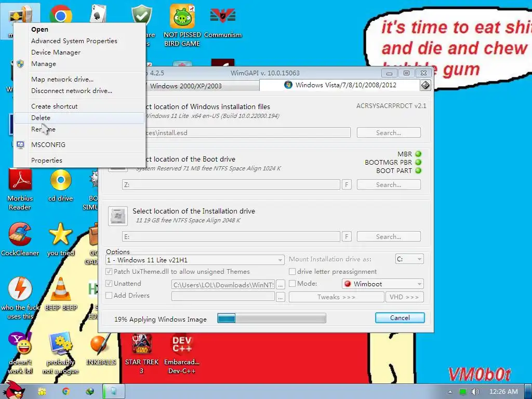Choose Manage in the context menu

[x=79, y=64]
